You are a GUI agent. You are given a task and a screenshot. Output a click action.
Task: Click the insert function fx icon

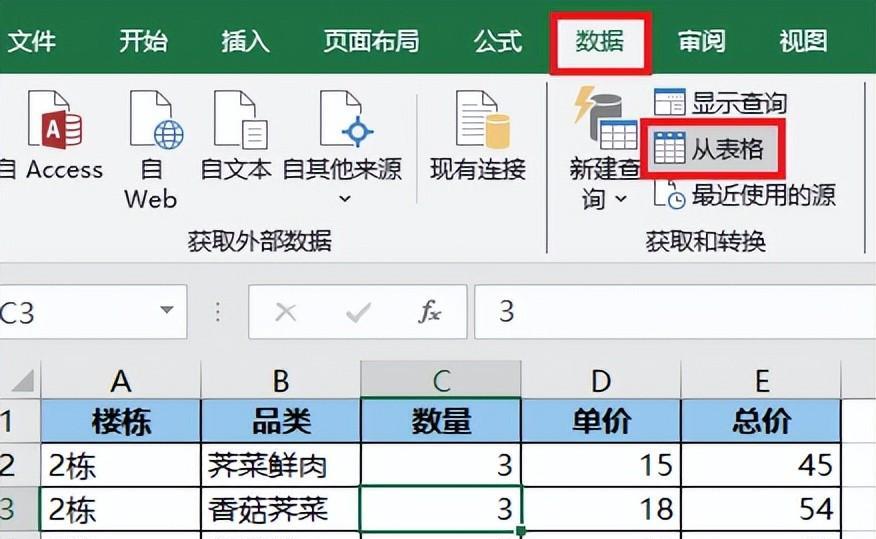point(430,312)
